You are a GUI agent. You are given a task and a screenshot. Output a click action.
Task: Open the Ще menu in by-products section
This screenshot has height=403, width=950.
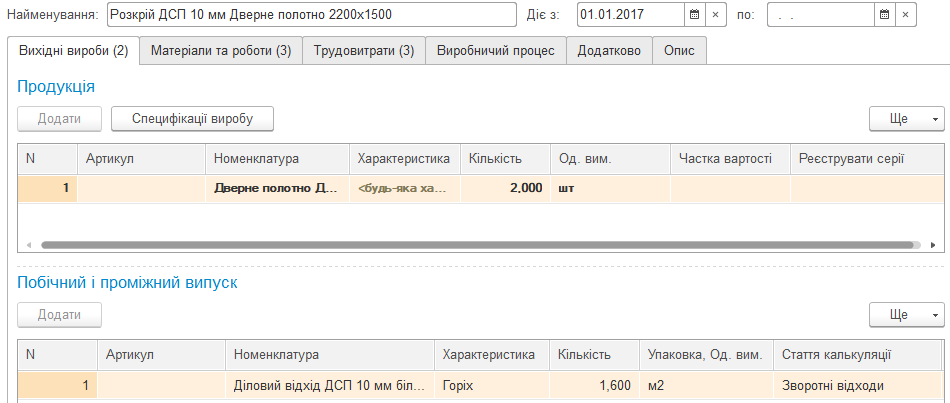906,314
